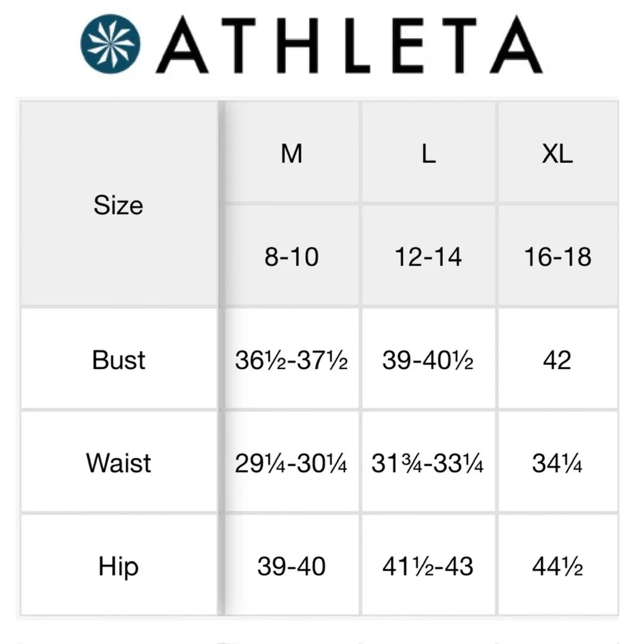Viewport: 644px width, 644px height.
Task: Select the Hip row label
Action: [118, 567]
